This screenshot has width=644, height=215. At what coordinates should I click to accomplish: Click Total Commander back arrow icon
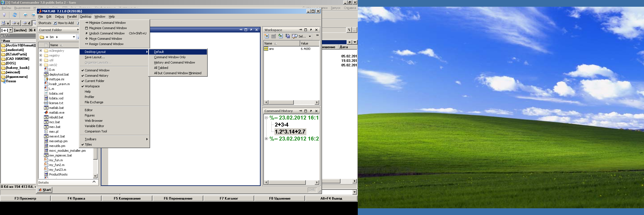25,15
